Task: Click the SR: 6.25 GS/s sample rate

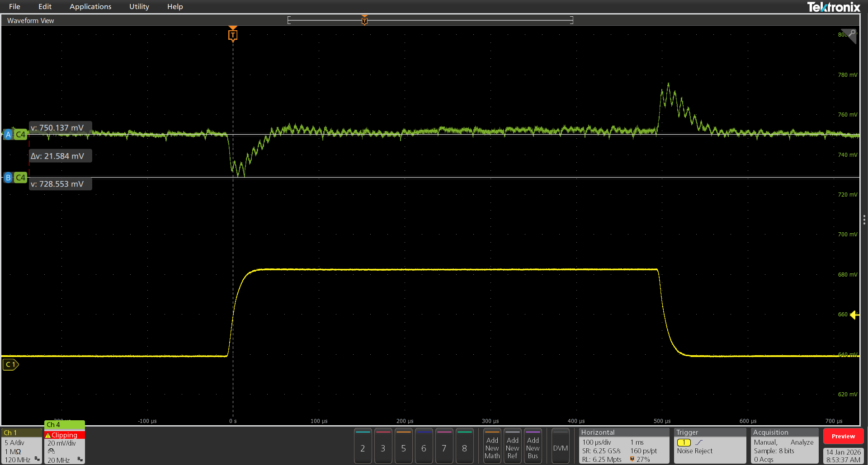Action: pos(601,451)
